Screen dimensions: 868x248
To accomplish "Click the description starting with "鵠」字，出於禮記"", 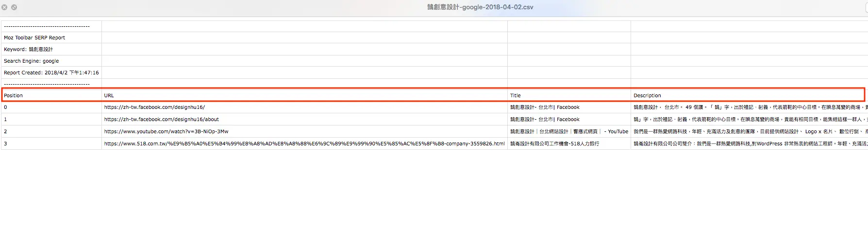I will (x=749, y=119).
